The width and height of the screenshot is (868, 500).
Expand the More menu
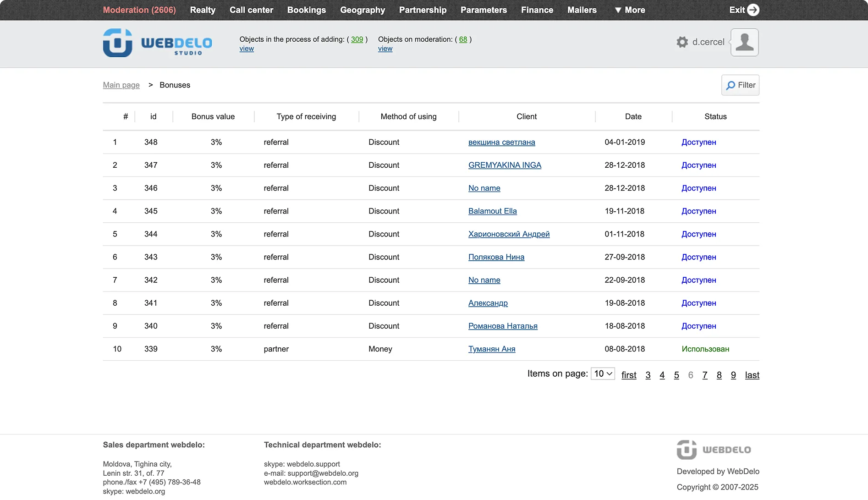630,10
